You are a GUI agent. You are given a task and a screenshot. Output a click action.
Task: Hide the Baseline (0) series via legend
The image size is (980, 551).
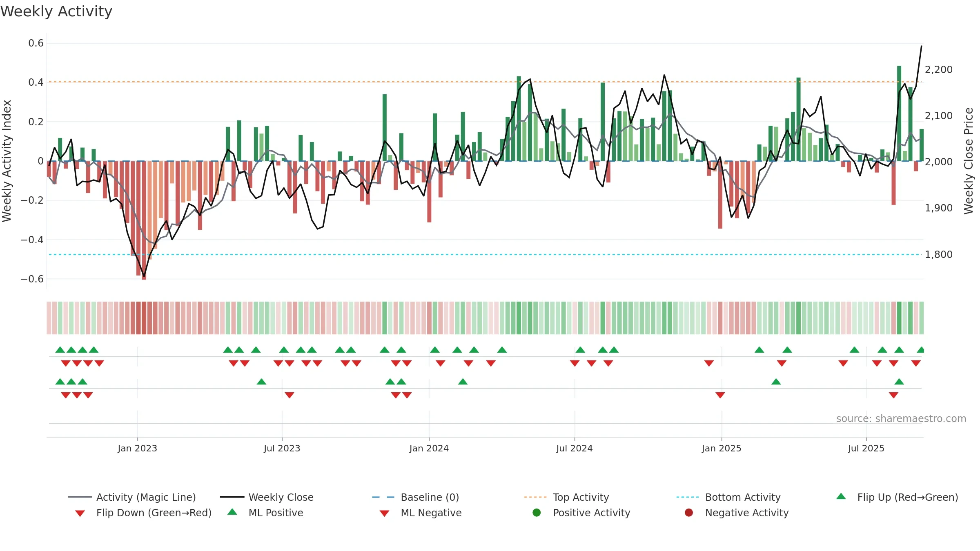416,497
